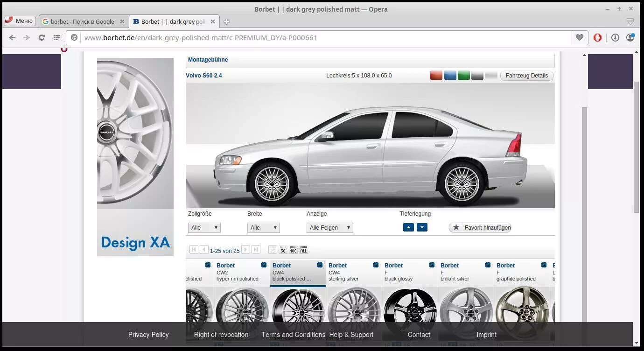Expand plus icon for F graphite polished
The width and height of the screenshot is (644, 351).
click(544, 265)
